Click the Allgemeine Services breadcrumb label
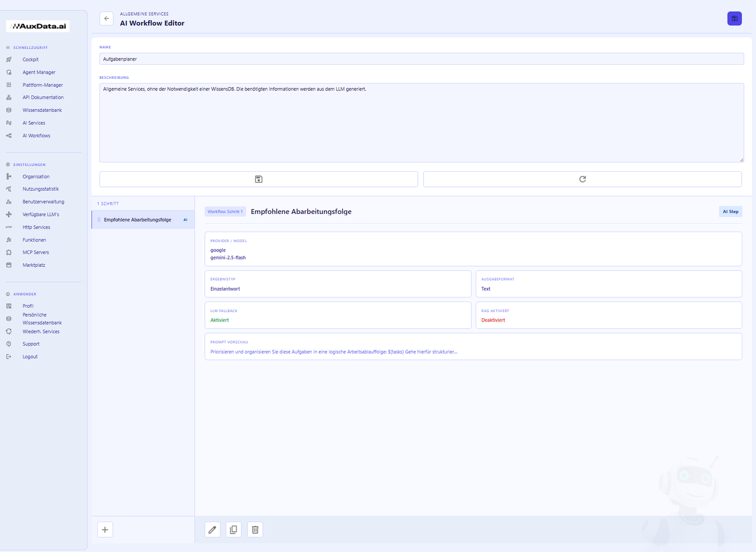The height and width of the screenshot is (552, 756). click(x=144, y=14)
